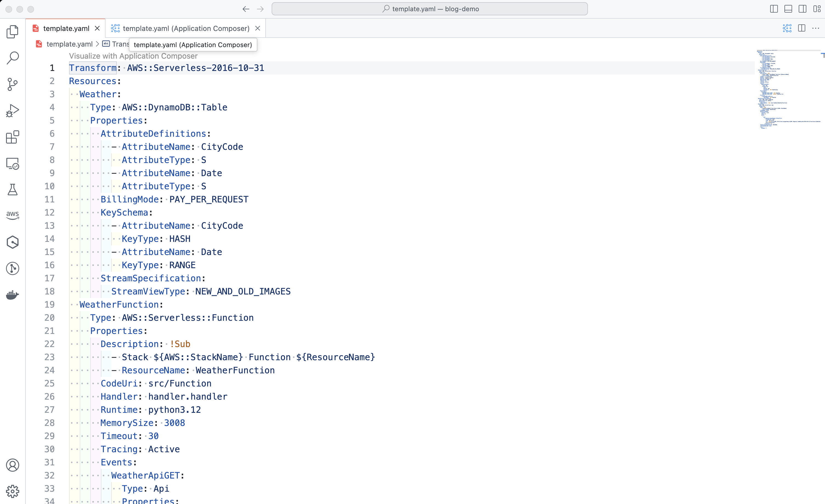
Task: Click NEW_AND_OLD_IMAGES stream view value
Action: [x=243, y=291]
